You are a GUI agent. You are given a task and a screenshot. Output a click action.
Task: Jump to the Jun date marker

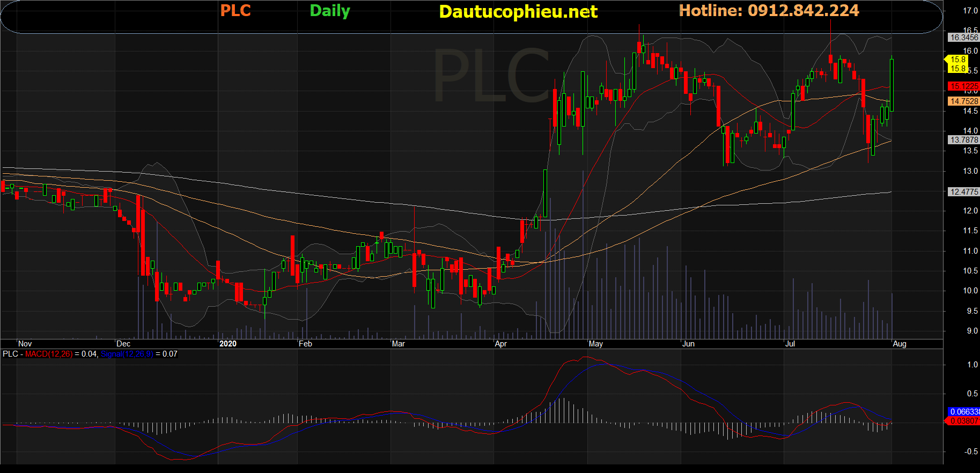[688, 344]
